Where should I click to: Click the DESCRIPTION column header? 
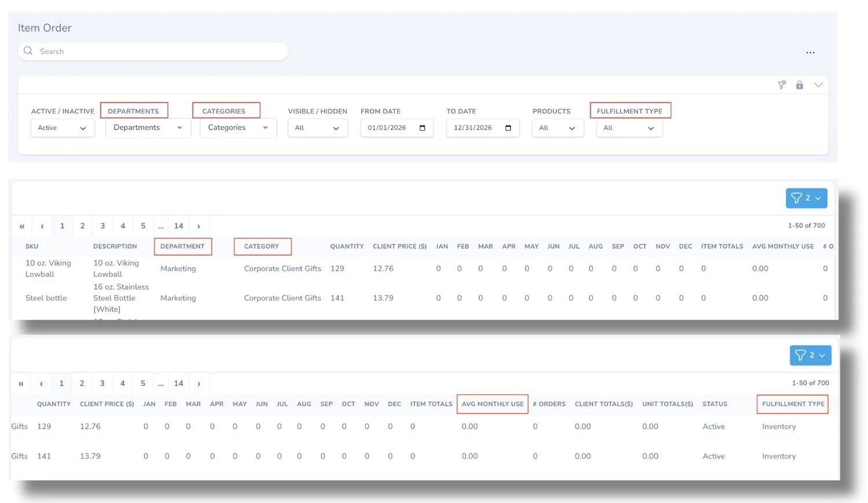115,246
